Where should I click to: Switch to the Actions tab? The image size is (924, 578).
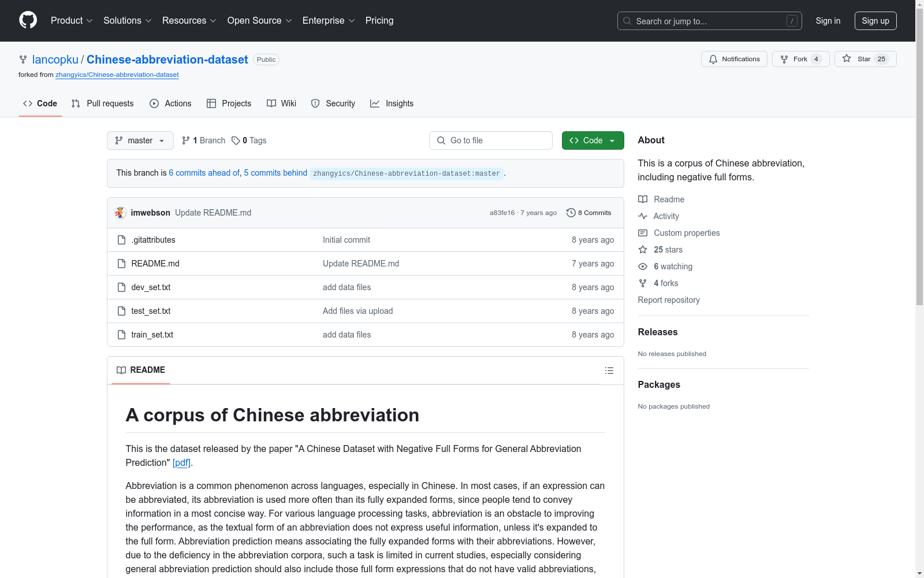[170, 103]
